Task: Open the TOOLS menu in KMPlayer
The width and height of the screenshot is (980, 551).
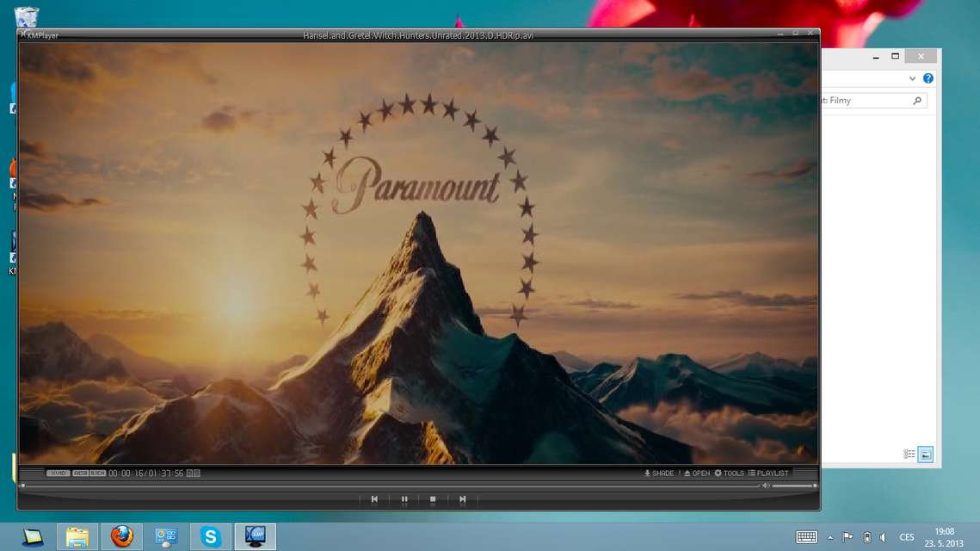Action: (x=729, y=474)
